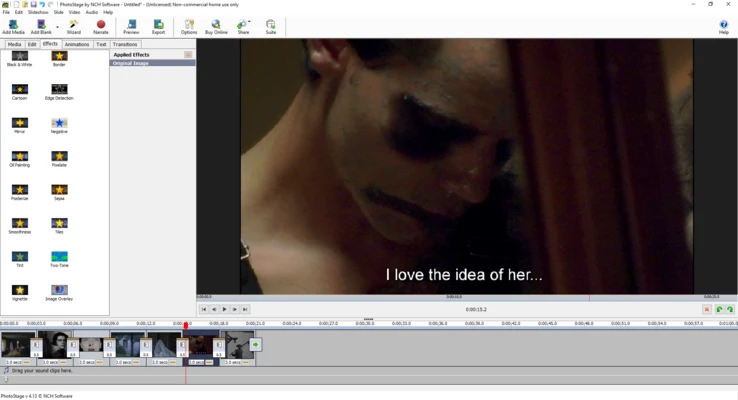Apply the Border effect

(59, 59)
